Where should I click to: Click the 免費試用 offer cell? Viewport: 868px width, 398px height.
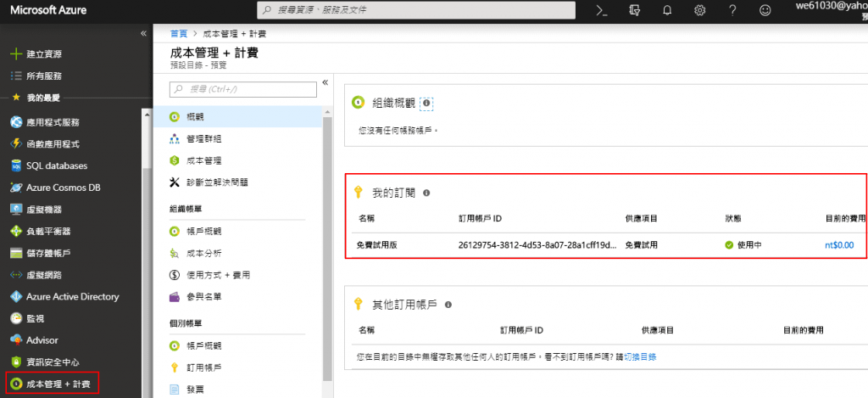click(641, 245)
